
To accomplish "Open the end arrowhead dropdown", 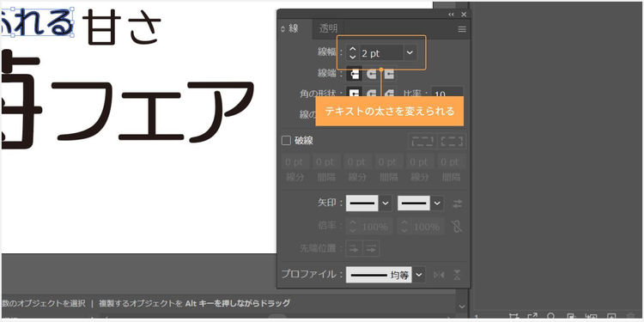I will (437, 204).
